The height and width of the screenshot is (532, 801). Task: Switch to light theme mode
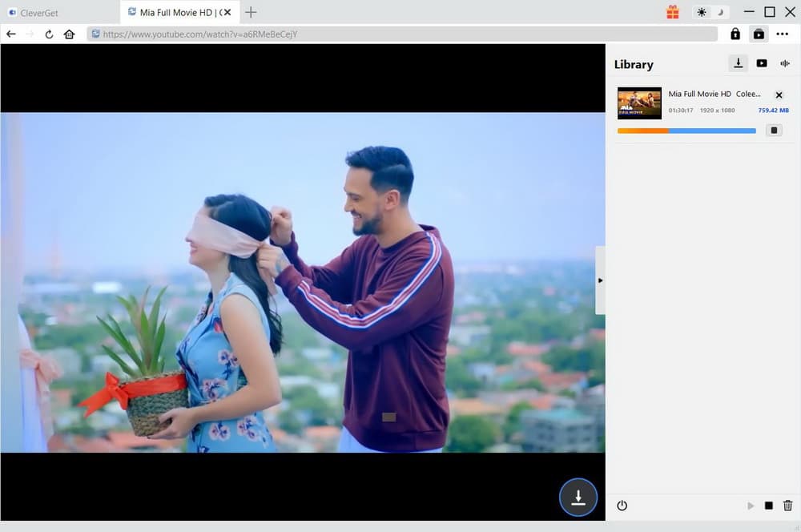(702, 12)
